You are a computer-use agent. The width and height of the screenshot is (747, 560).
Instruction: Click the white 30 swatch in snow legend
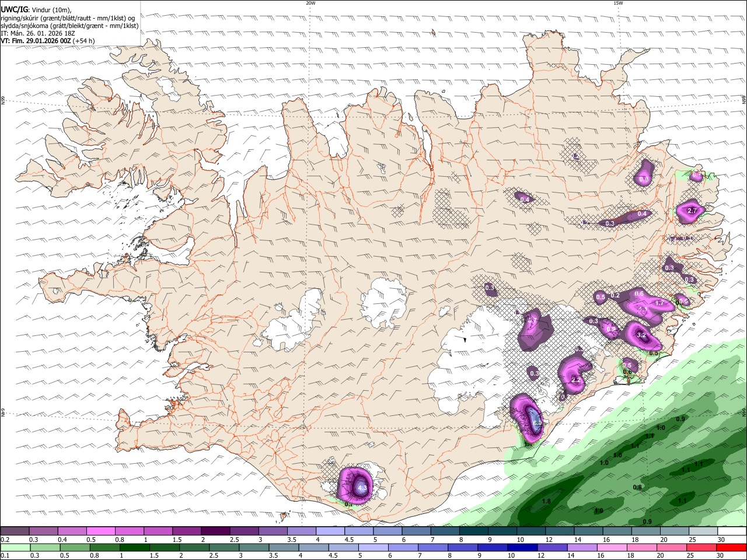[x=732, y=531]
